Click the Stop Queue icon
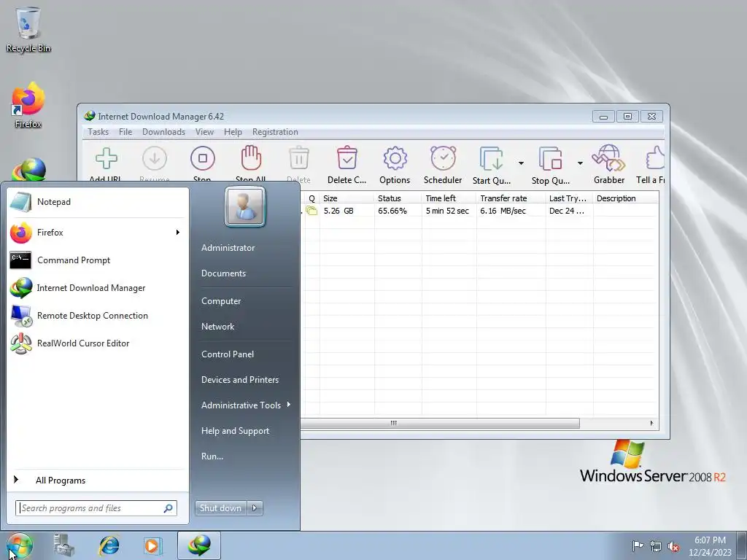Screen dimensions: 747x560 tap(550, 158)
